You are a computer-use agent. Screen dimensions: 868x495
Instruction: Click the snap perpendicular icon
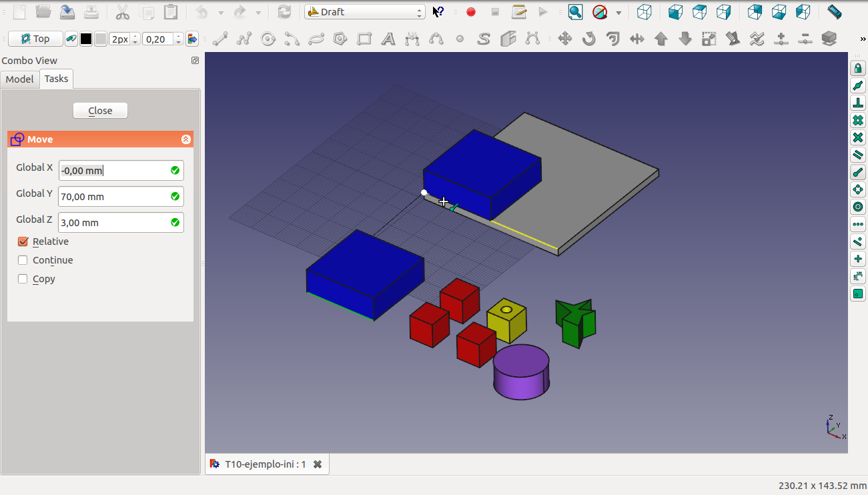click(858, 103)
